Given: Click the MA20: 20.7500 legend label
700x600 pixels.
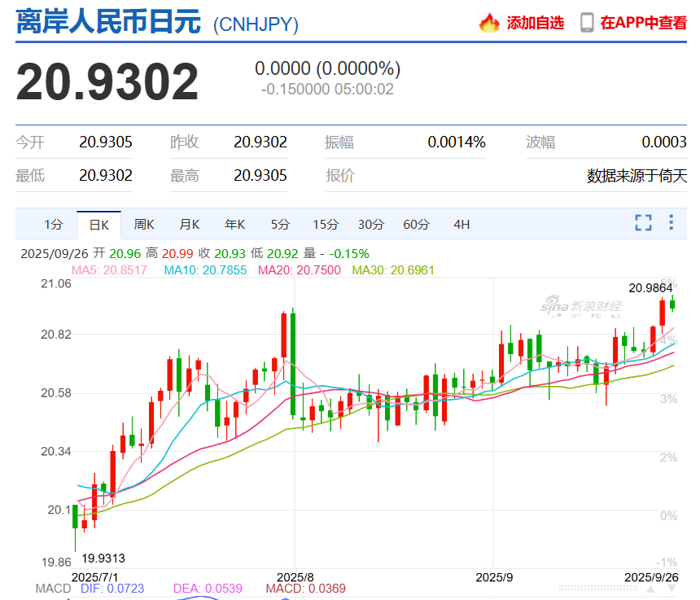Looking at the screenshot, I should [x=300, y=270].
